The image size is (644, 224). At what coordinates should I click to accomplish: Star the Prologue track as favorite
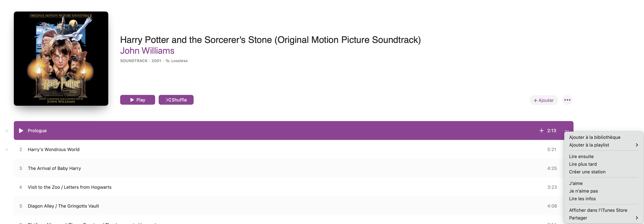pyautogui.click(x=7, y=131)
